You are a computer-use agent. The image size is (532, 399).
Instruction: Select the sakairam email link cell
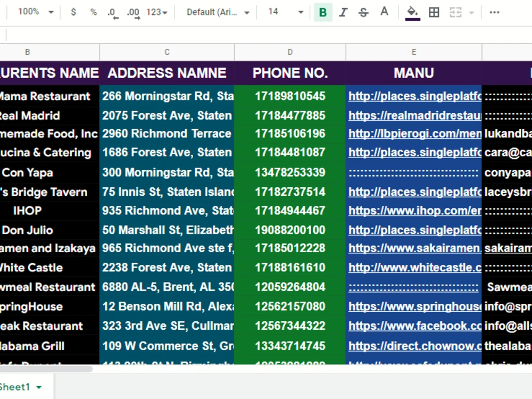click(x=507, y=248)
